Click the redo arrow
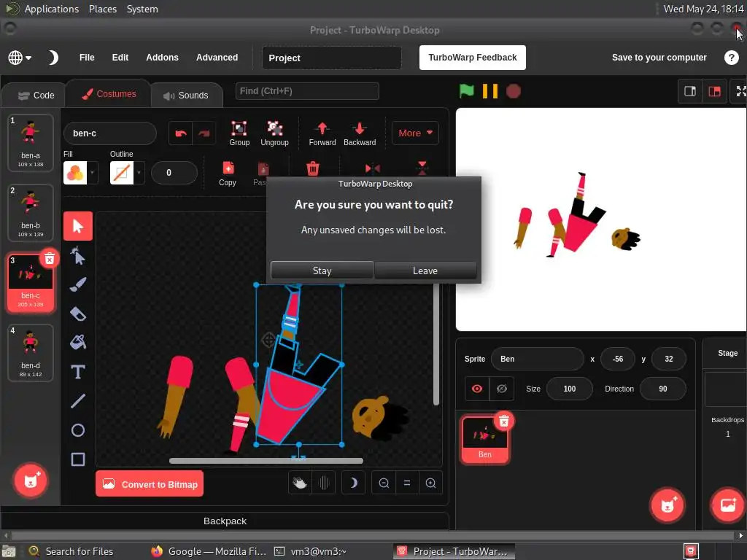 point(204,133)
